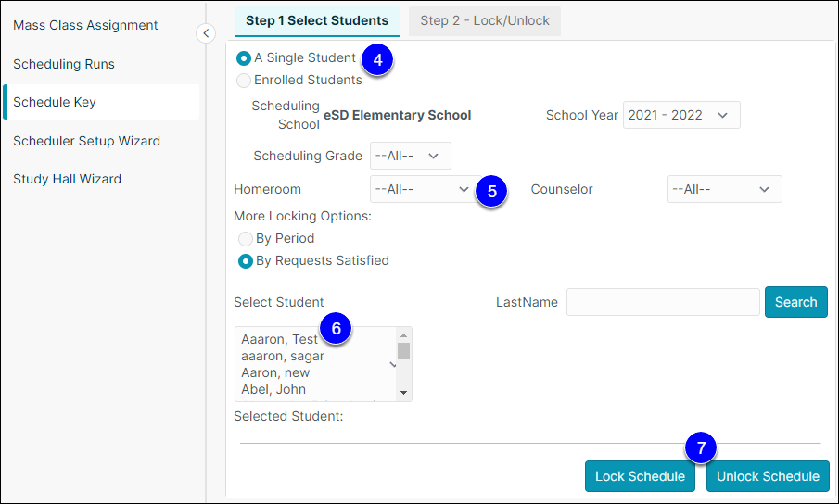
Task: Expand the Counselor dropdown
Action: pos(724,189)
